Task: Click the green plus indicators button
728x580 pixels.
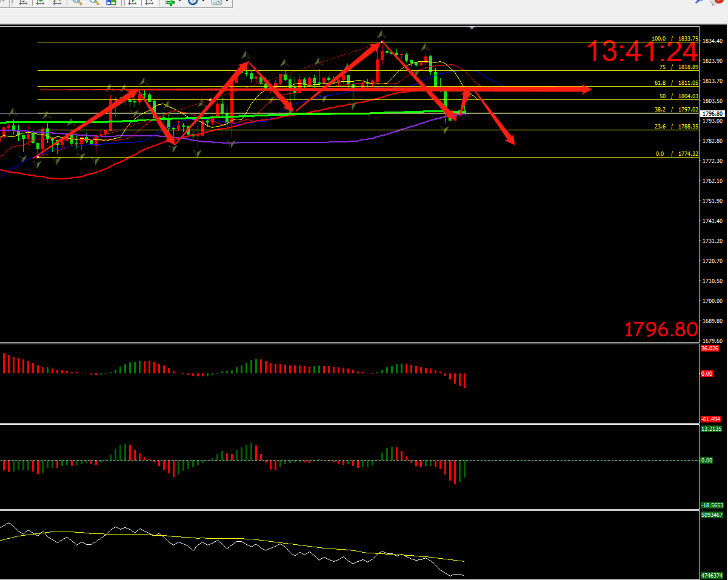Action: pos(170,2)
